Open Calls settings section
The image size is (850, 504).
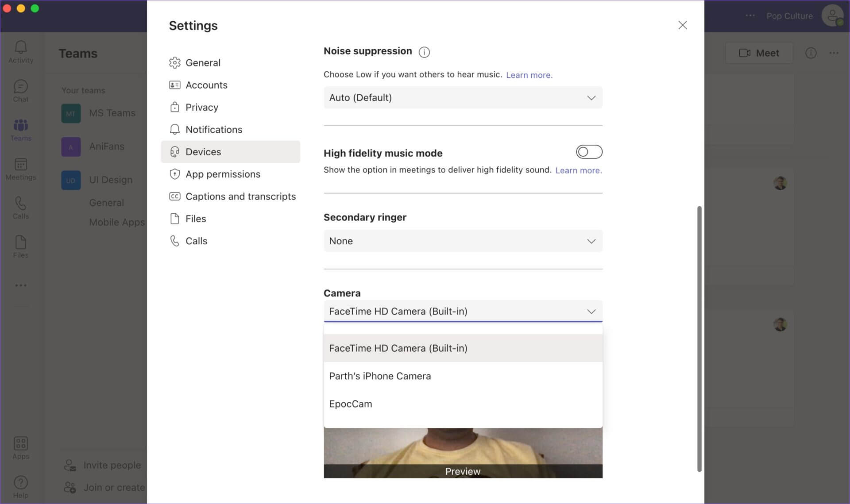[230, 241]
